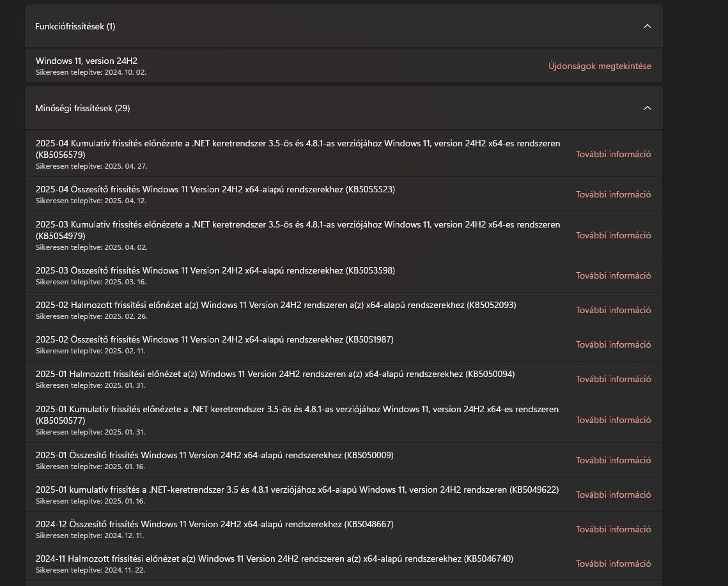Open További információ for KB5046740
The image size is (728, 586).
point(613,564)
